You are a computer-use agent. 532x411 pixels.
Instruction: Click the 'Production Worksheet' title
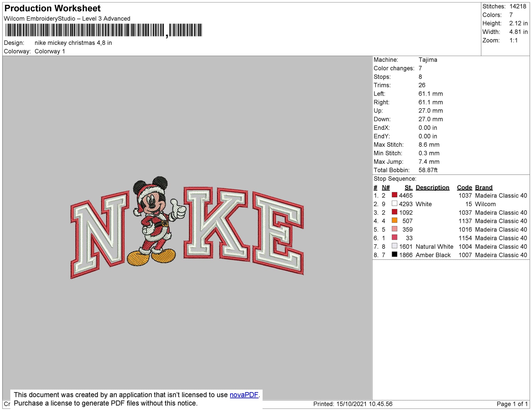point(52,8)
